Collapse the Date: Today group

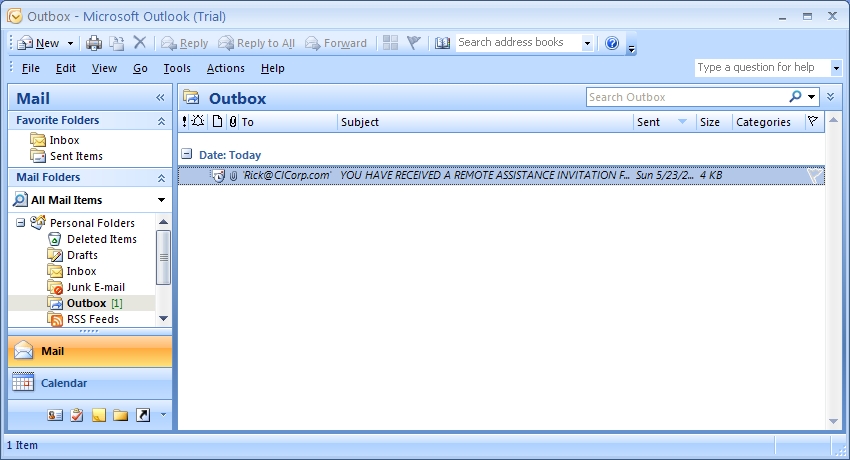tap(186, 154)
